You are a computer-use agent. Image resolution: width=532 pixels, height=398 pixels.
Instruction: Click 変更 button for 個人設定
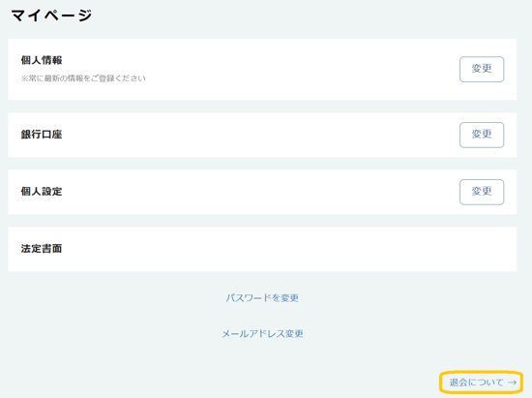point(482,192)
